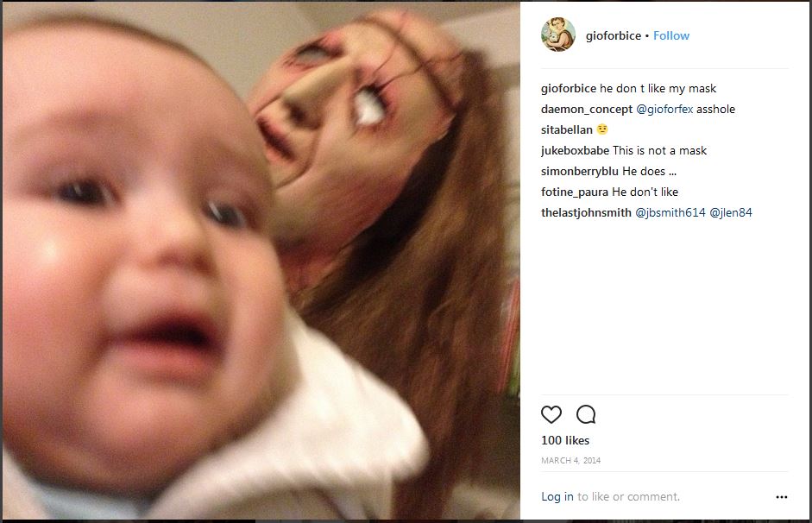
Task: Open the @jbsmith614 mention
Action: [x=670, y=213]
